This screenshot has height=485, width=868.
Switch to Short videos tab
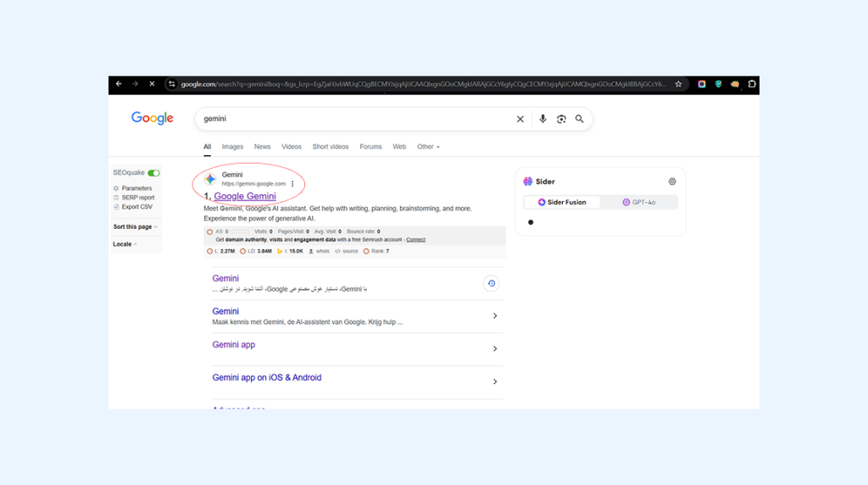tap(331, 147)
